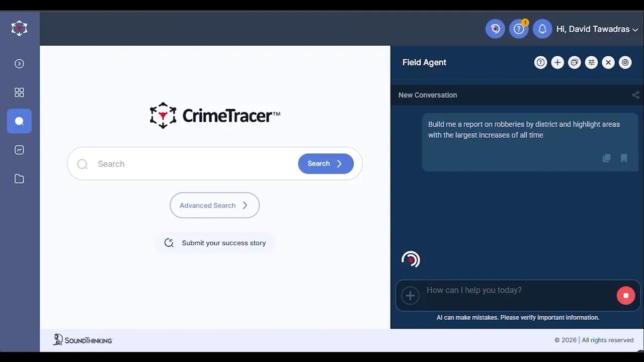Click the CrimeTracer logo above the search

tap(215, 116)
